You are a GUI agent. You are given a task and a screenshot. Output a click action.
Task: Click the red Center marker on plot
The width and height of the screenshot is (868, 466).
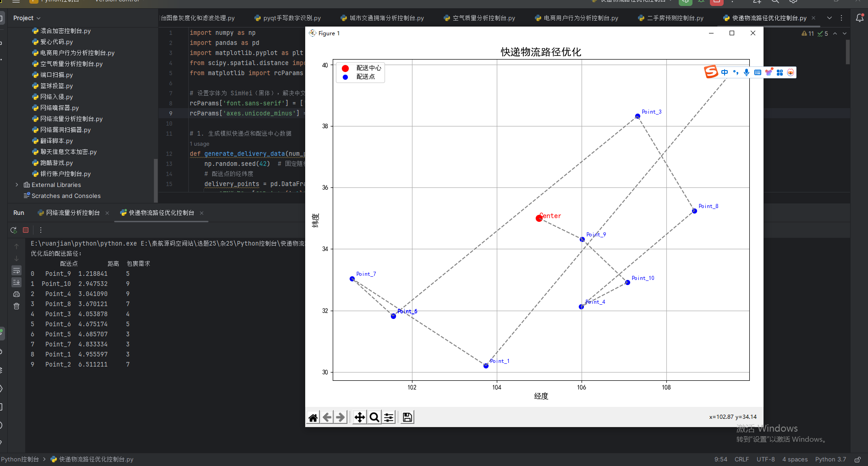pos(539,218)
